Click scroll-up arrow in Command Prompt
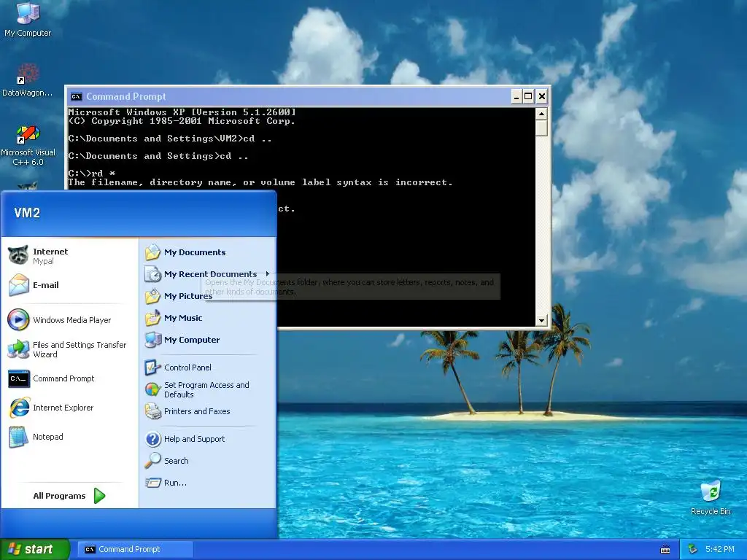The height and width of the screenshot is (560, 747). coord(541,114)
